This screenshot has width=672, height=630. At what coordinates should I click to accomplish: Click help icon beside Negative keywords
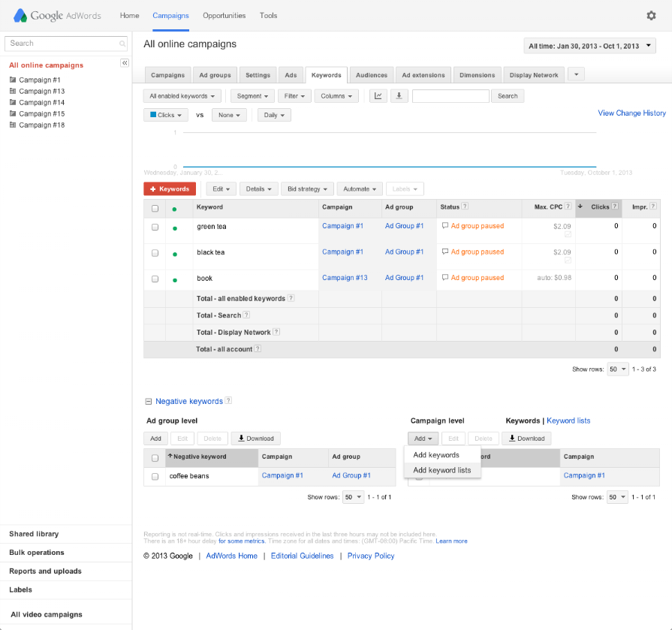[x=228, y=401]
